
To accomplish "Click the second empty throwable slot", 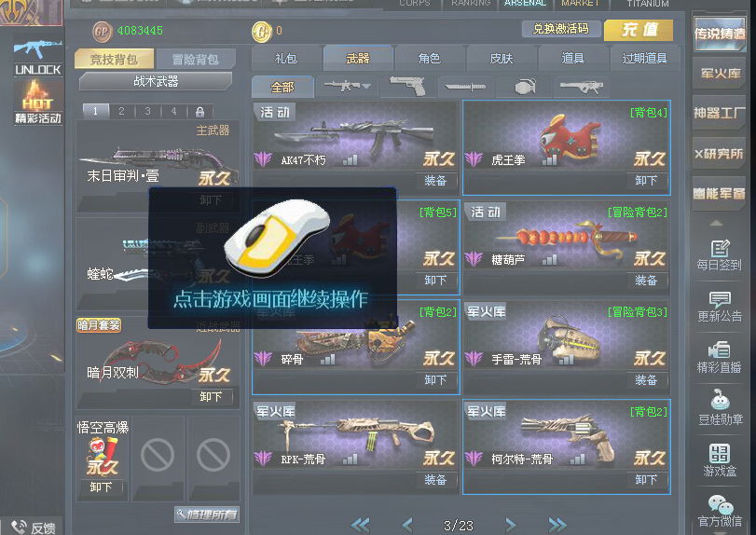I will pyautogui.click(x=213, y=455).
